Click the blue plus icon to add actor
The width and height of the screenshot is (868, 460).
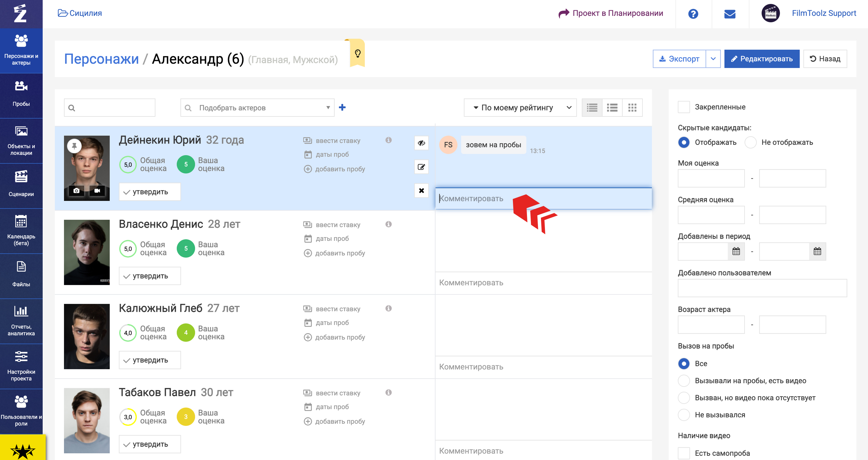[x=342, y=107]
